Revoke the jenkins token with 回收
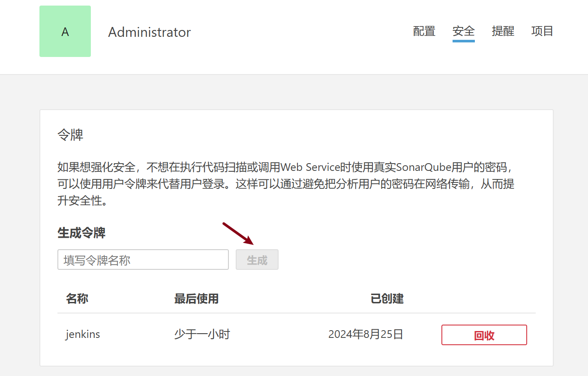Image resolution: width=588 pixels, height=376 pixels. [484, 335]
